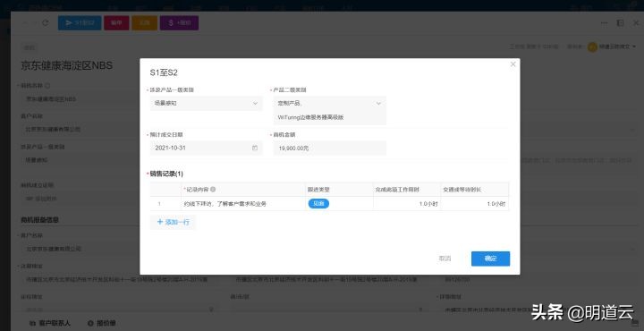Click the 2021-10-31 expected deal date field
The height and width of the screenshot is (331, 644).
pyautogui.click(x=206, y=148)
